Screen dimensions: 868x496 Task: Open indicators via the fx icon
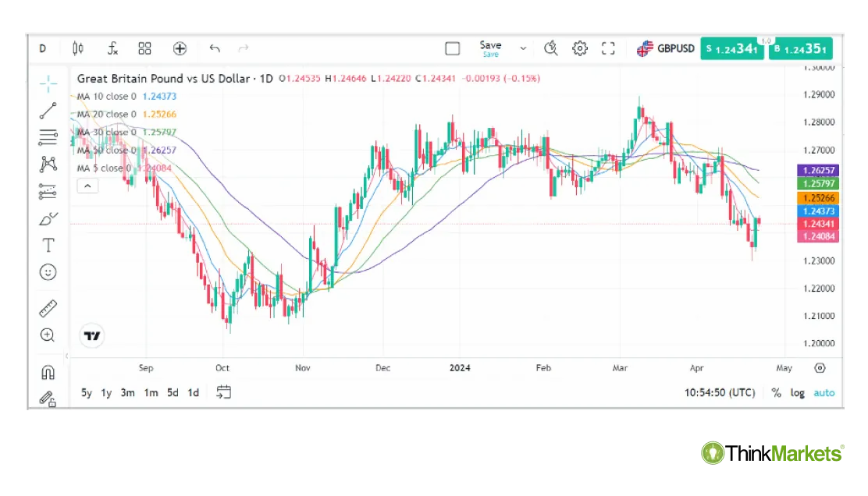(x=112, y=48)
